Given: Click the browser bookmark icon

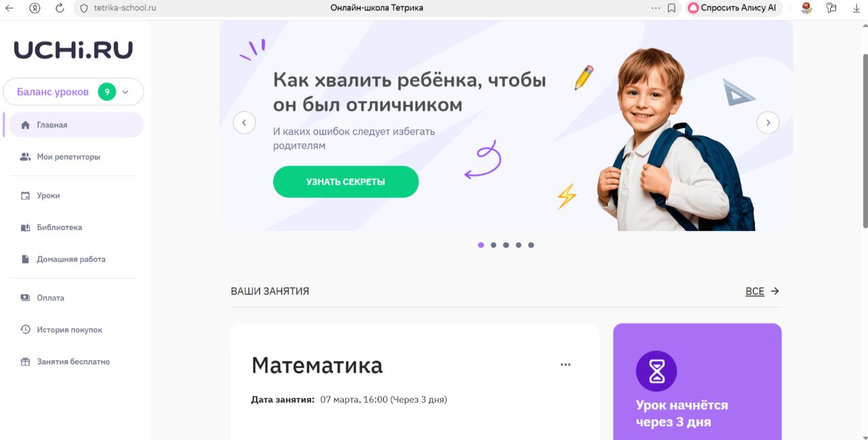Looking at the screenshot, I should [671, 8].
